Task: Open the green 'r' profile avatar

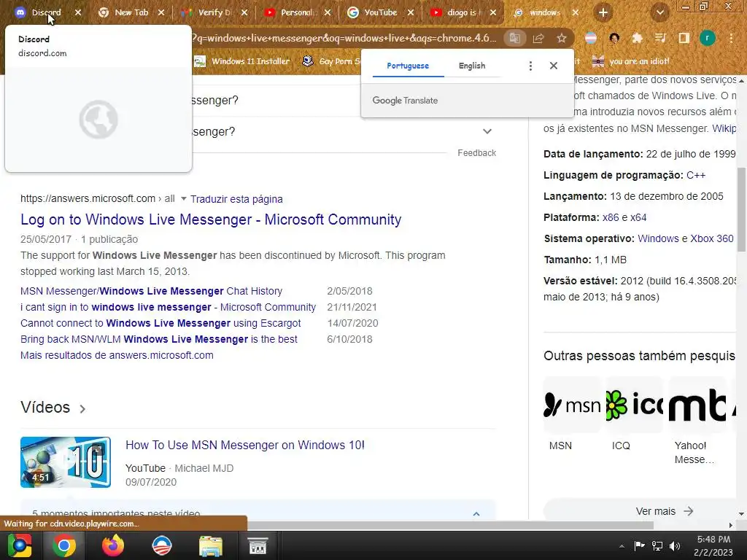Action: pyautogui.click(x=708, y=38)
